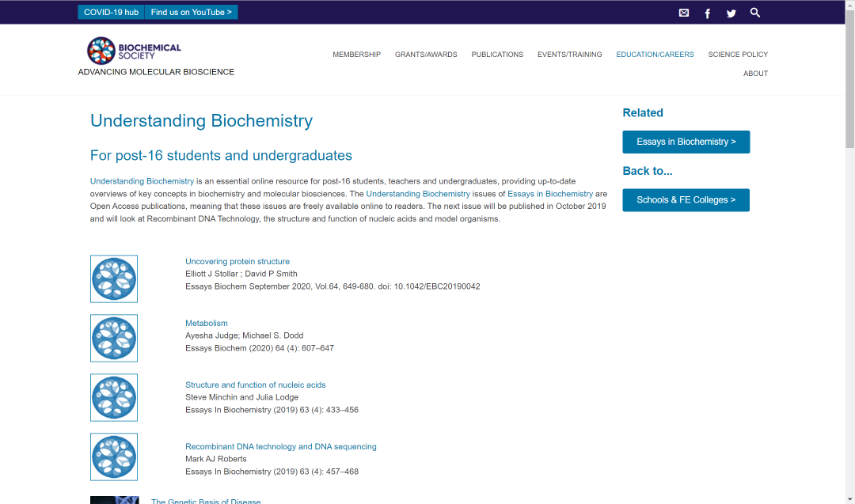
Task: Click Find us on YouTube button
Action: coord(192,12)
